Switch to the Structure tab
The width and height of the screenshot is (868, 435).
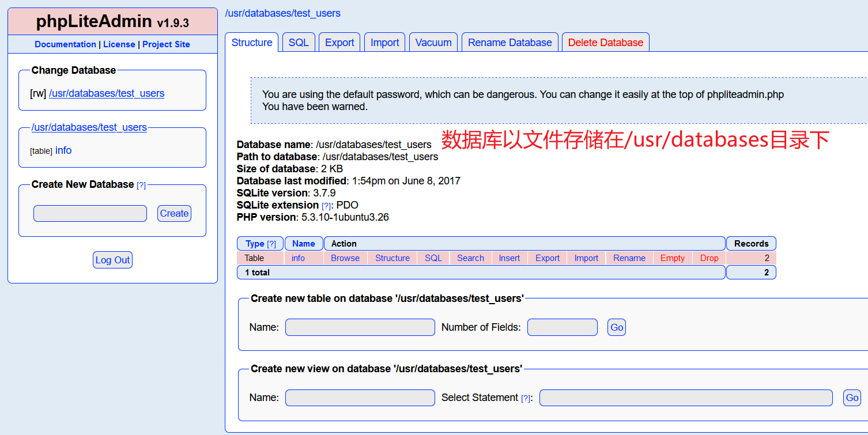[252, 43]
